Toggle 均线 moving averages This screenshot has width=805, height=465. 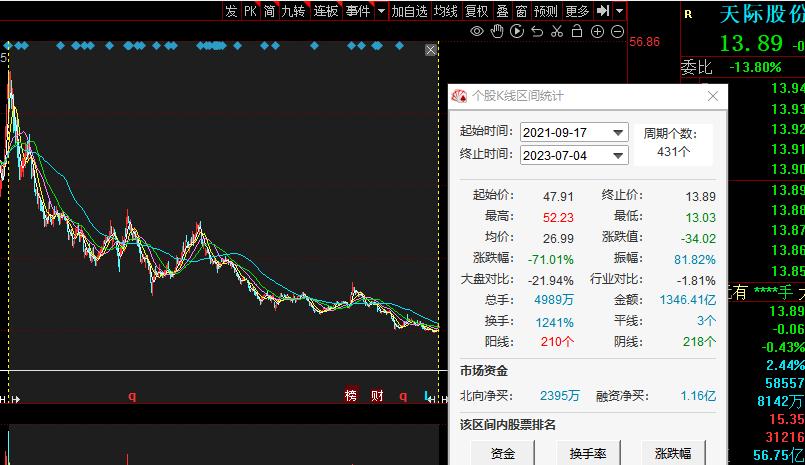[445, 11]
